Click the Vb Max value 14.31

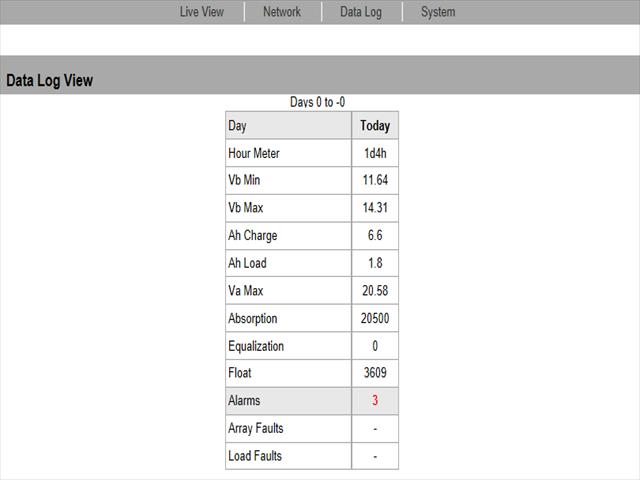coord(375,208)
